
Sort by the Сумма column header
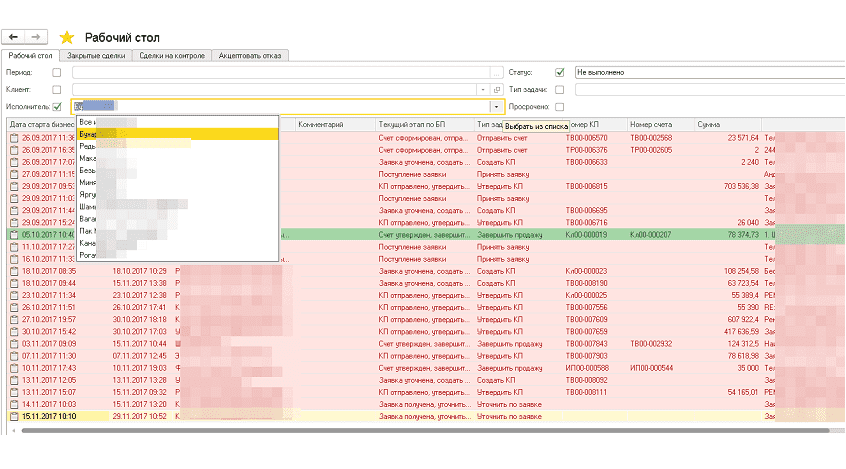(727, 125)
